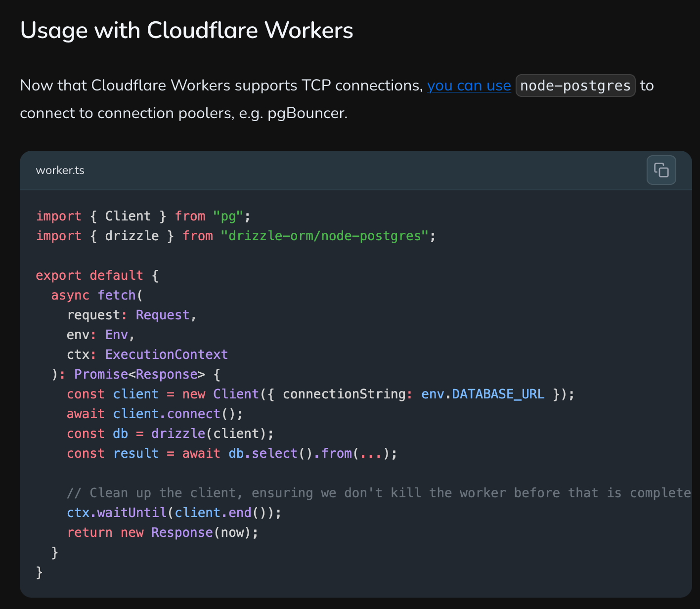Click the "// Clean up the client" comment

tap(379, 493)
